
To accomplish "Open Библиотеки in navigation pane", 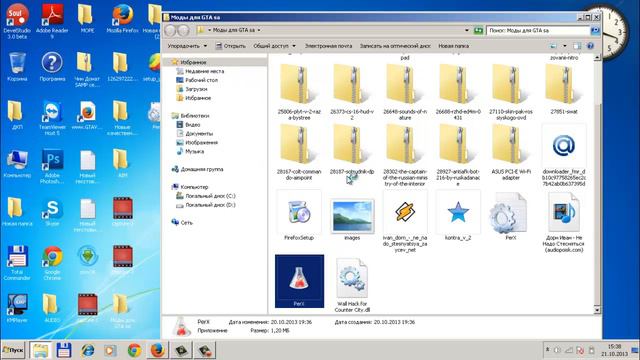I will (190, 116).
